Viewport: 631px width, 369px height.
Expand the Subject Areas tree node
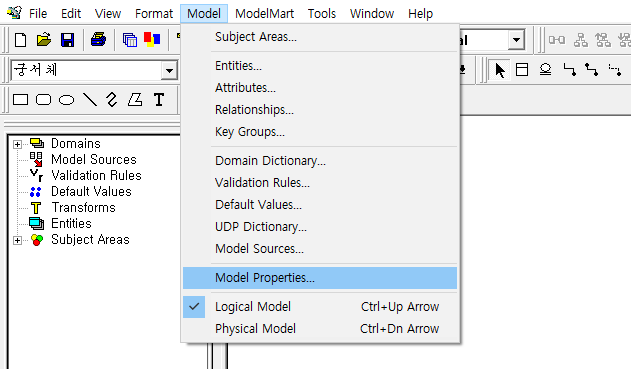17,241
